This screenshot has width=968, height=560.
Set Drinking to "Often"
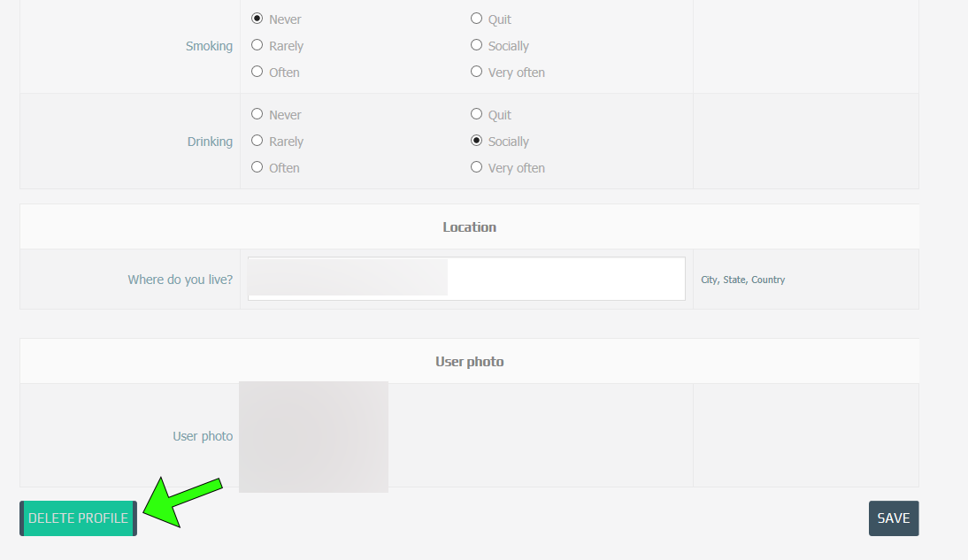(257, 167)
